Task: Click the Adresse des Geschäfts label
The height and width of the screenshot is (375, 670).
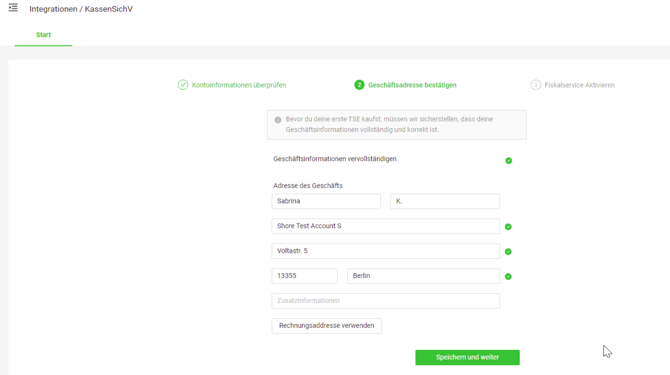Action: (x=308, y=186)
